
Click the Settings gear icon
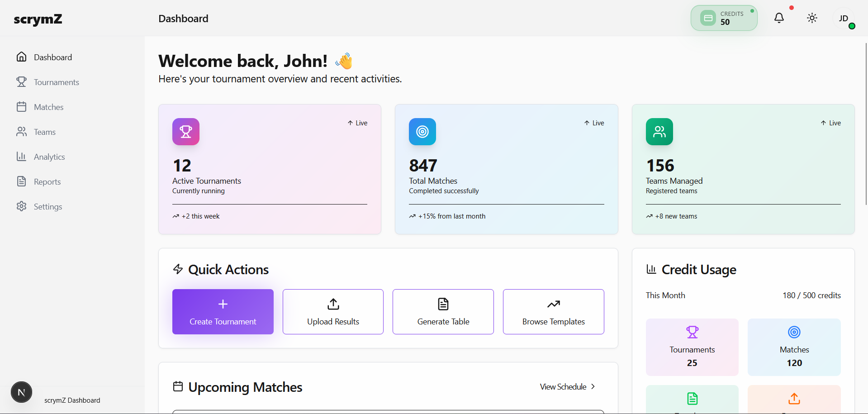pos(22,206)
